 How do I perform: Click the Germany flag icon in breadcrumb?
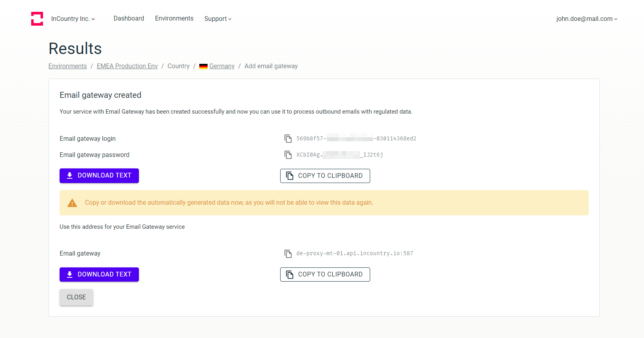click(203, 66)
